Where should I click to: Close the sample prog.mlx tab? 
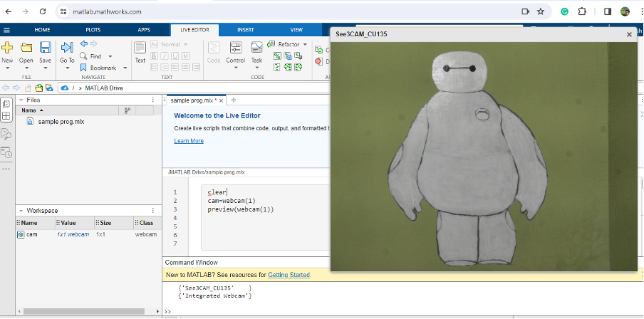point(221,100)
